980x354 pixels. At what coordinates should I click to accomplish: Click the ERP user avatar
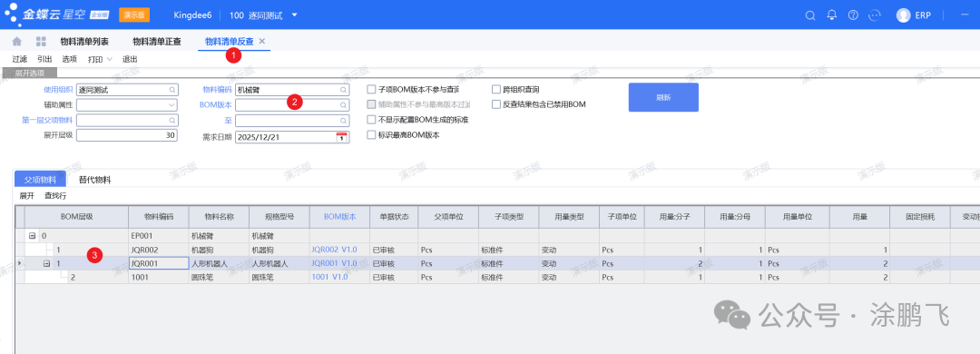coord(903,15)
